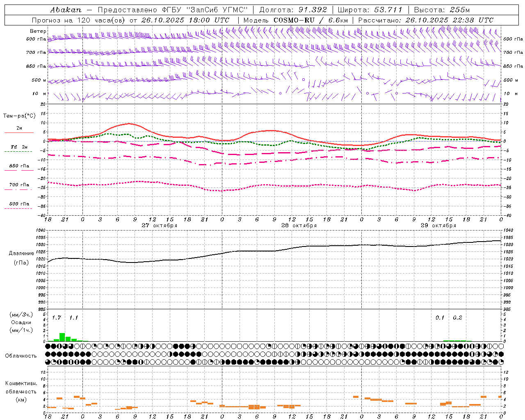Click the "500 гПа" temperature legend label
525x420 pixels.
19,204
